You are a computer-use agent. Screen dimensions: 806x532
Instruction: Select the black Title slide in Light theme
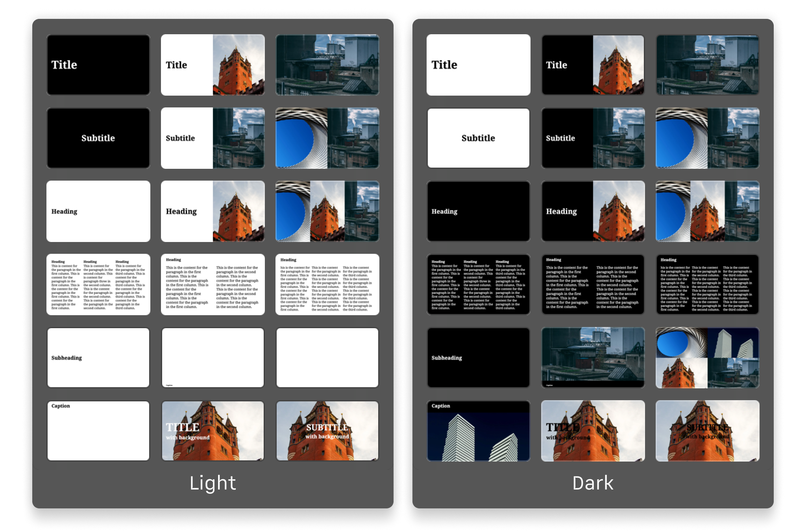pos(98,65)
